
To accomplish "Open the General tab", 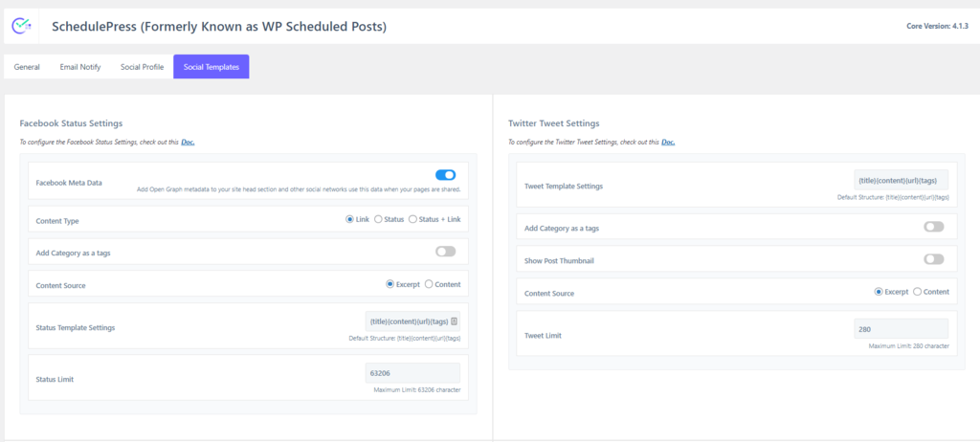I will click(27, 67).
